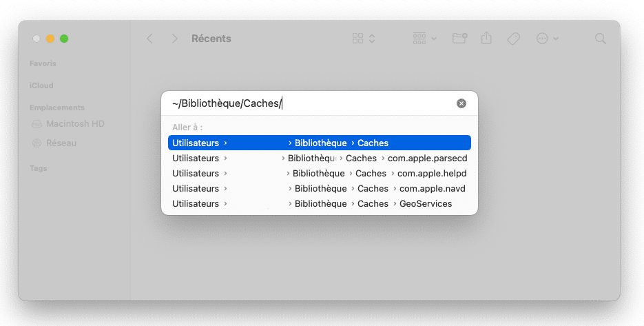Open the more actions ellipsis menu
This screenshot has height=326, width=644.
(x=547, y=39)
